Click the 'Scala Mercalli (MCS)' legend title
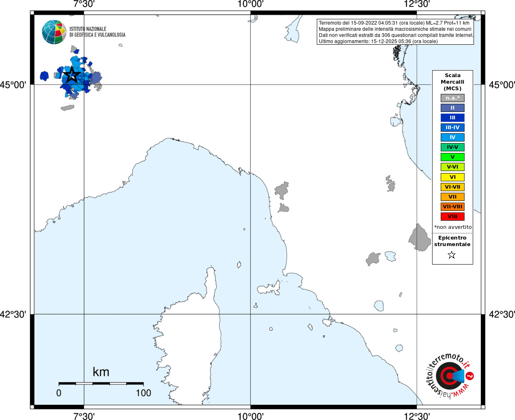The height and width of the screenshot is (420, 515). (453, 82)
